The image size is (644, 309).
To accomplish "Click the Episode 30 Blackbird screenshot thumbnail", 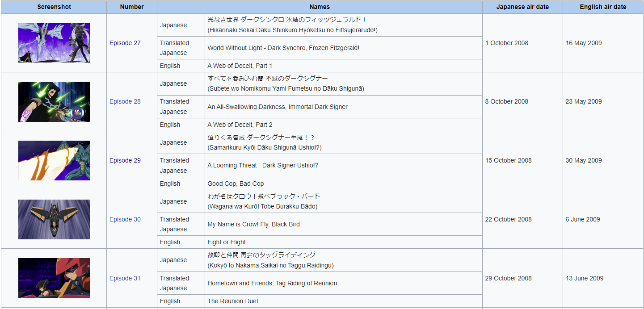I will (x=54, y=219).
